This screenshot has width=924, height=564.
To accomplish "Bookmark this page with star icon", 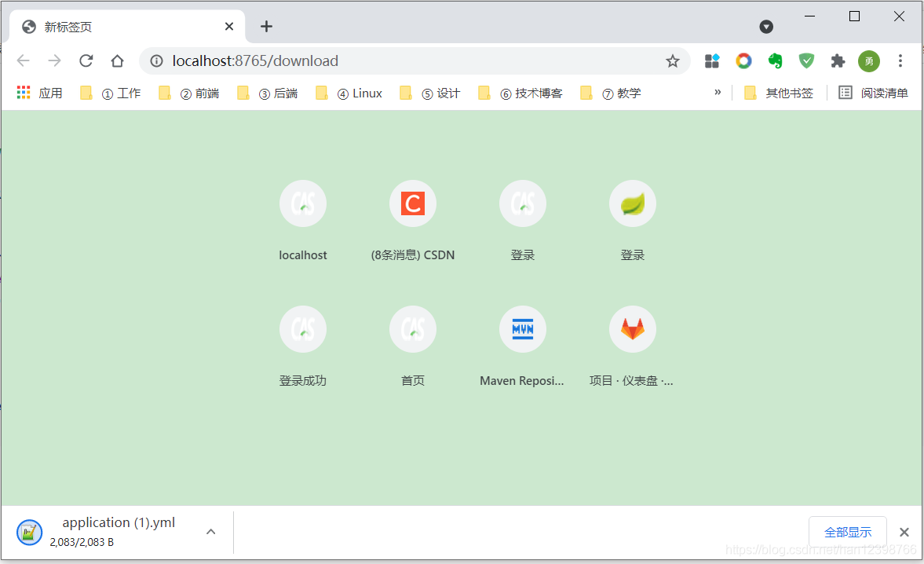I will click(672, 60).
